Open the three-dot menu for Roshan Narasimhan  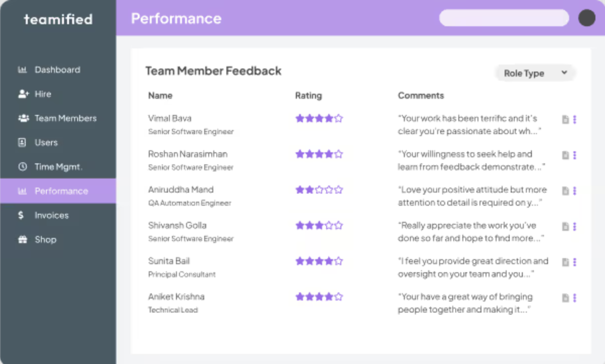tap(575, 155)
